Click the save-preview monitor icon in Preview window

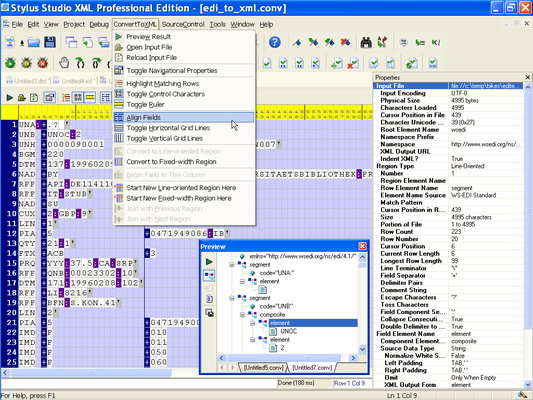click(209, 313)
